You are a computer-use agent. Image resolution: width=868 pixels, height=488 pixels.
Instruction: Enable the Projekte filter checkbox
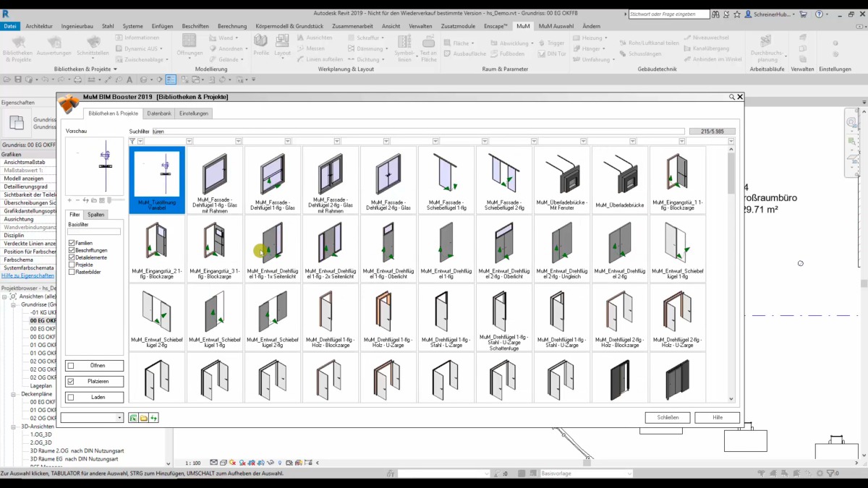72,265
